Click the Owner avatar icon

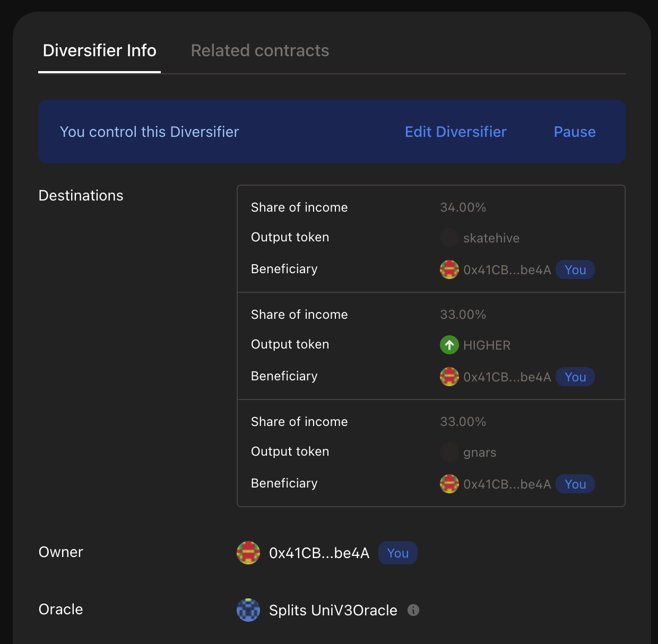click(x=248, y=553)
